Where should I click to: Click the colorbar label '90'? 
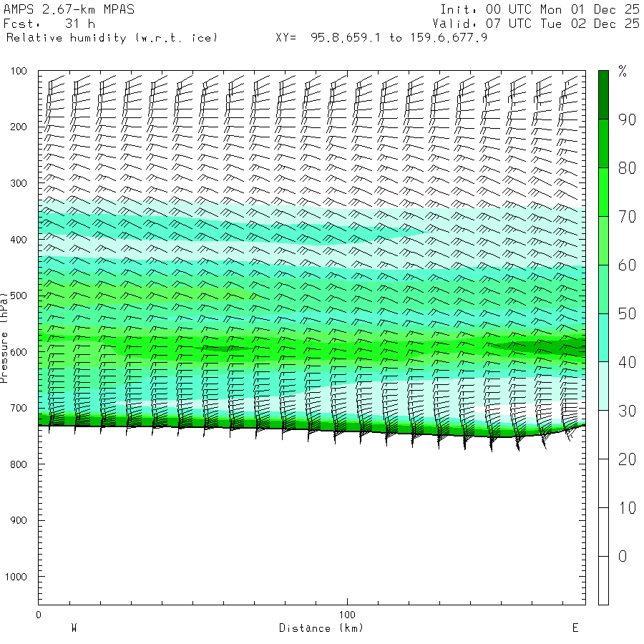(x=627, y=119)
